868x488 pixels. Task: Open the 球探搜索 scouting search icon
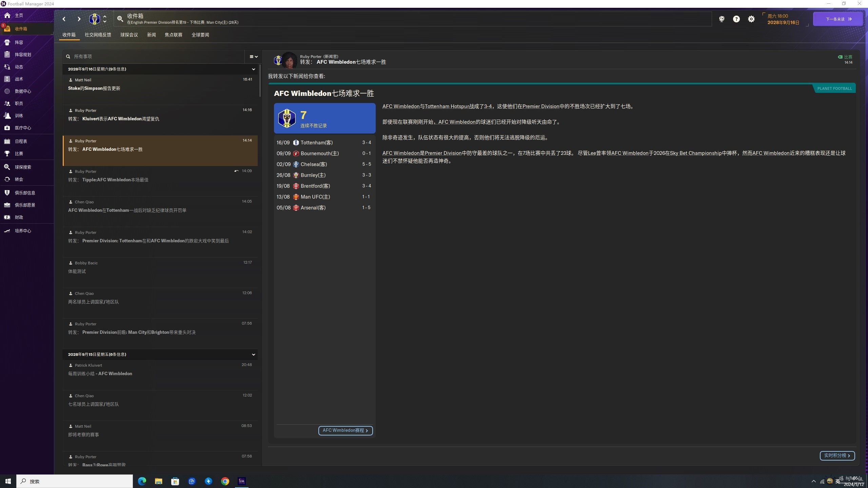point(7,167)
